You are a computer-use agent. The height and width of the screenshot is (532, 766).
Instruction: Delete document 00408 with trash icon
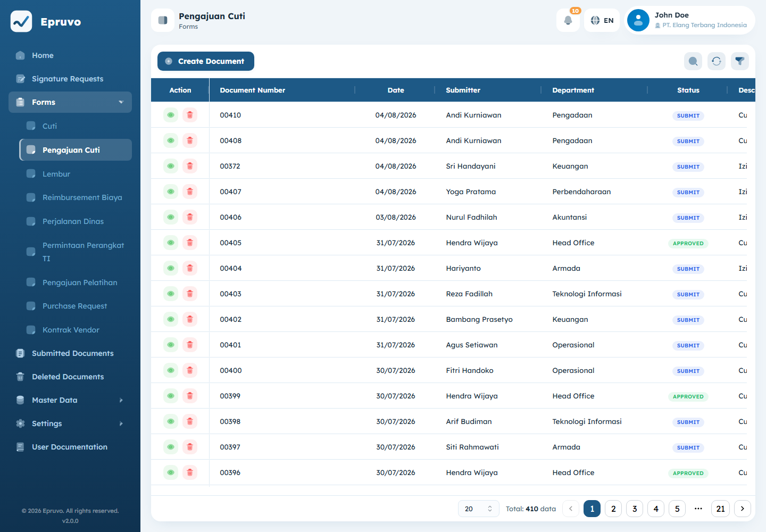(x=190, y=140)
